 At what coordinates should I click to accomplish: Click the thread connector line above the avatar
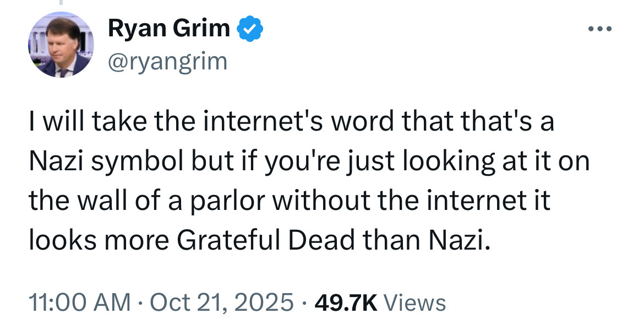[61, 2]
